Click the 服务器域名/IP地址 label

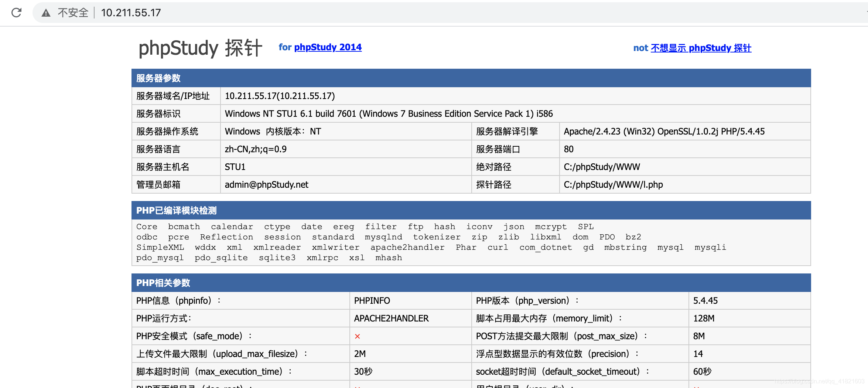[x=172, y=96]
